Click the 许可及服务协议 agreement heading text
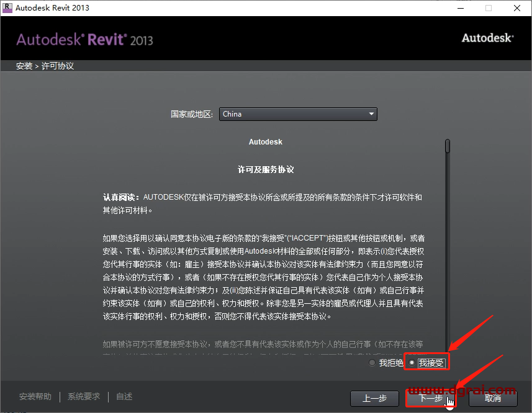Viewport: 532px width, 413px height. 266,169
